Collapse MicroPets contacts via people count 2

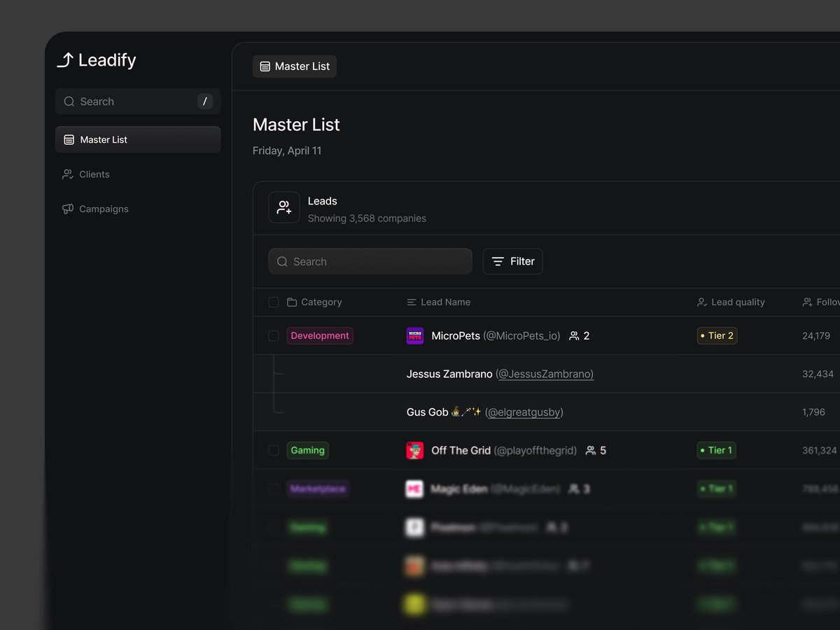click(580, 336)
